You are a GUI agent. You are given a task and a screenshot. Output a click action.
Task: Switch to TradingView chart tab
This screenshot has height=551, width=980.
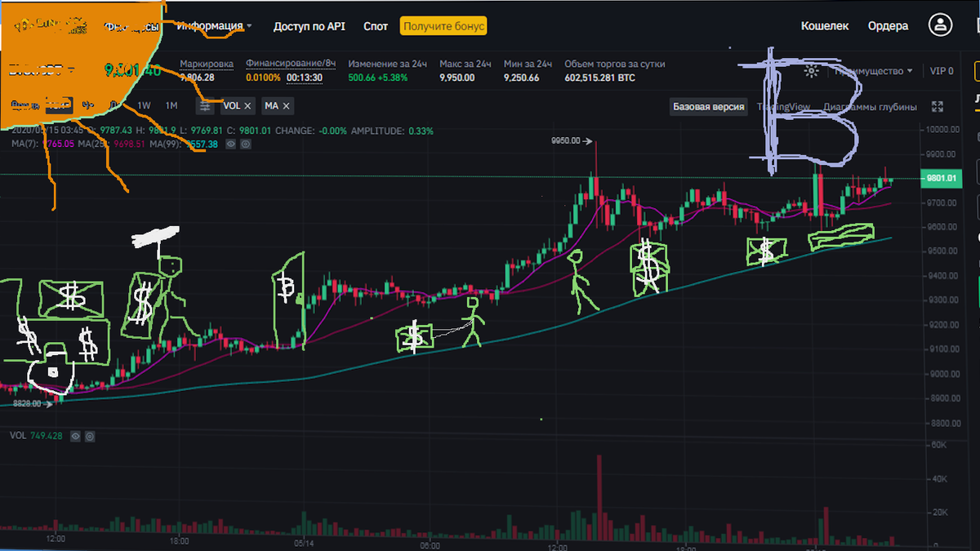point(783,107)
